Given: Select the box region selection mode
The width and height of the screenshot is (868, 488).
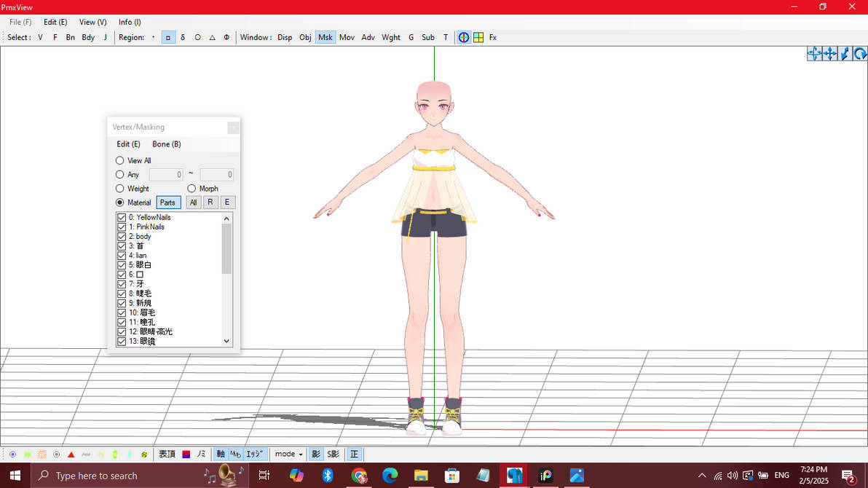Looking at the screenshot, I should 167,38.
